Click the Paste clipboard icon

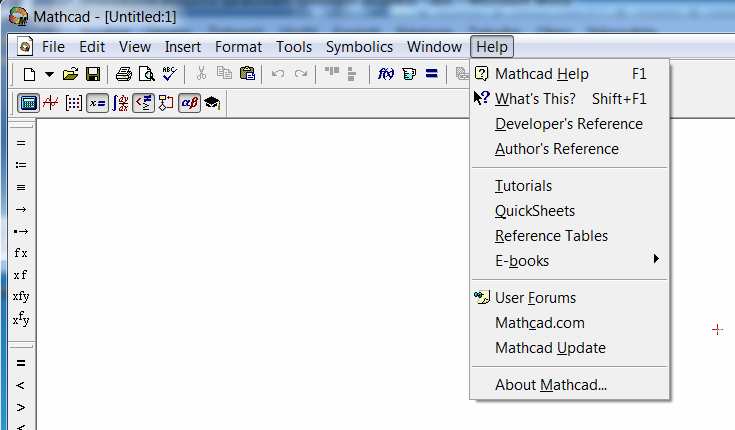[247, 73]
